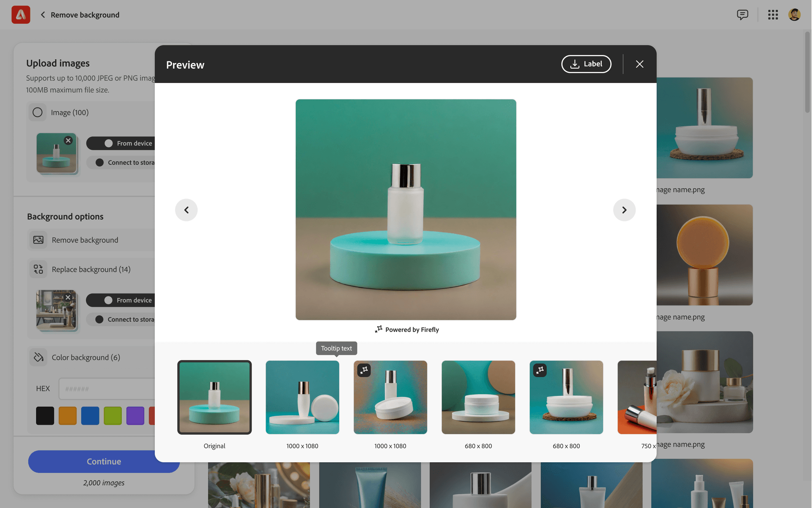Image resolution: width=812 pixels, height=508 pixels.
Task: Toggle the upper From device option
Action: 121,144
